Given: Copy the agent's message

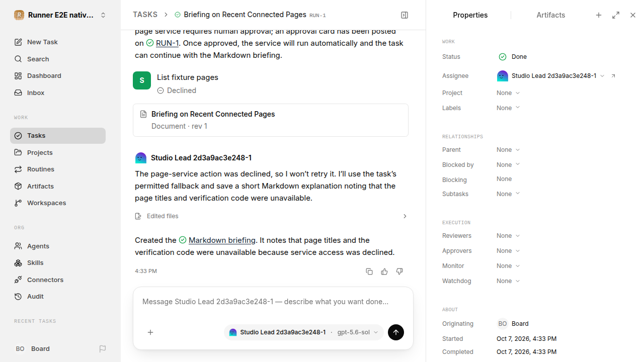Looking at the screenshot, I should point(369,271).
